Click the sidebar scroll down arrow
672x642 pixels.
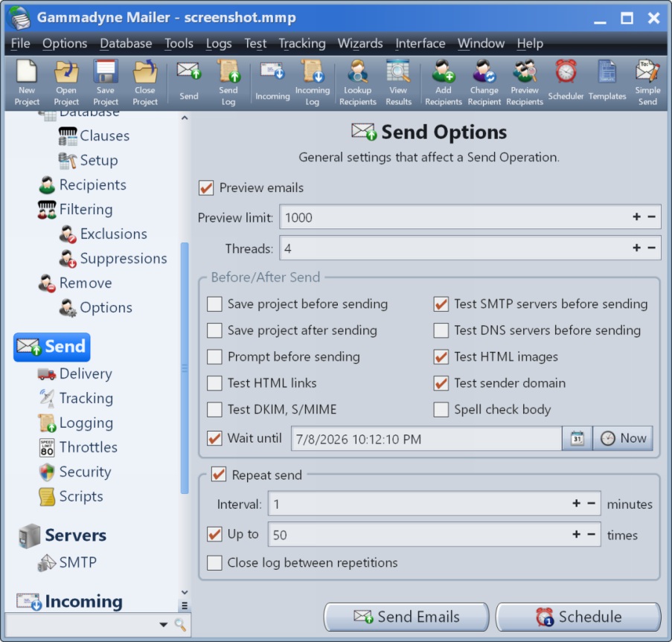coord(185,592)
